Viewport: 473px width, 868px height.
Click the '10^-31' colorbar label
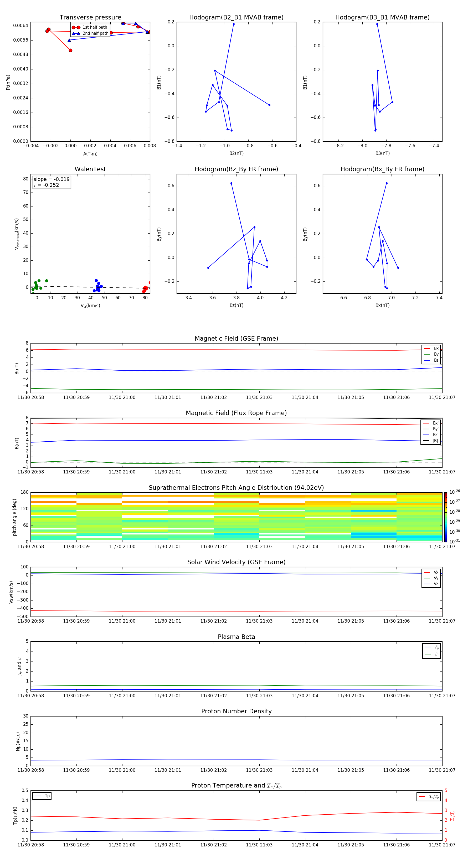pyautogui.click(x=455, y=542)
